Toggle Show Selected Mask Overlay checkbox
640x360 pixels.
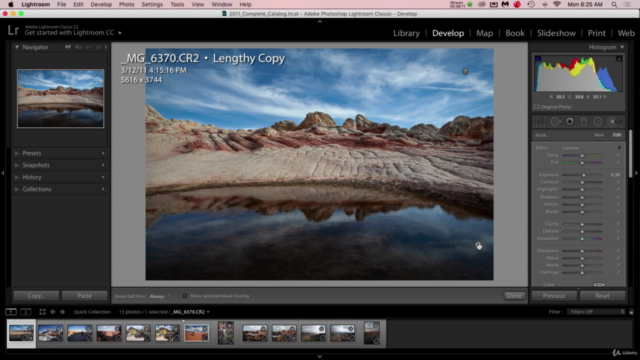coord(184,296)
